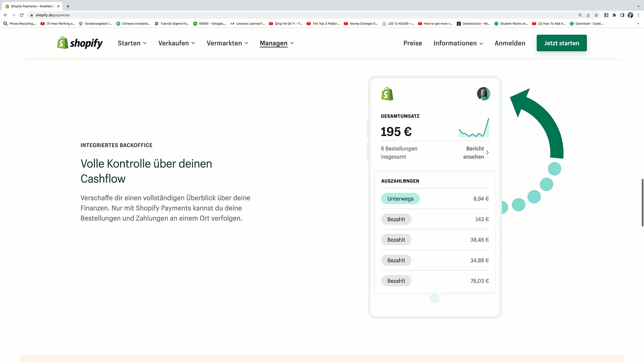
Task: Click the user avatar in phone mockup
Action: pyautogui.click(x=483, y=94)
